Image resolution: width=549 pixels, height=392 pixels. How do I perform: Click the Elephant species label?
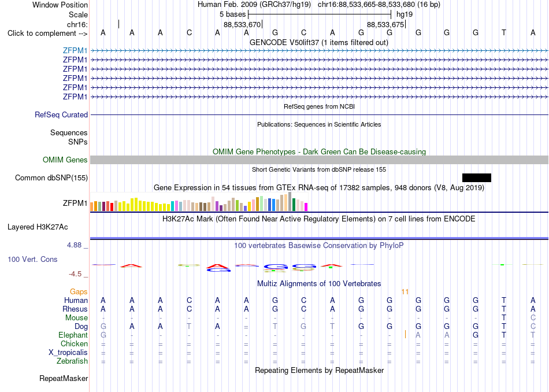[x=73, y=335]
